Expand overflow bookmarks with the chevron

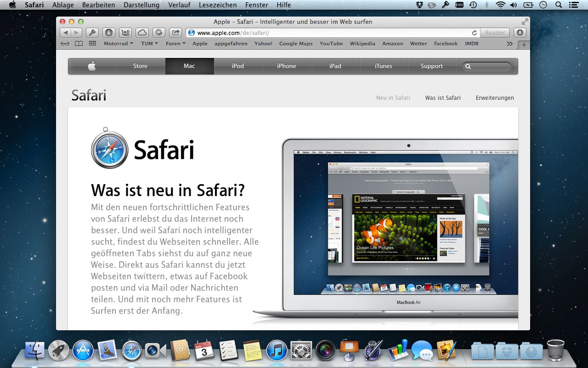510,43
